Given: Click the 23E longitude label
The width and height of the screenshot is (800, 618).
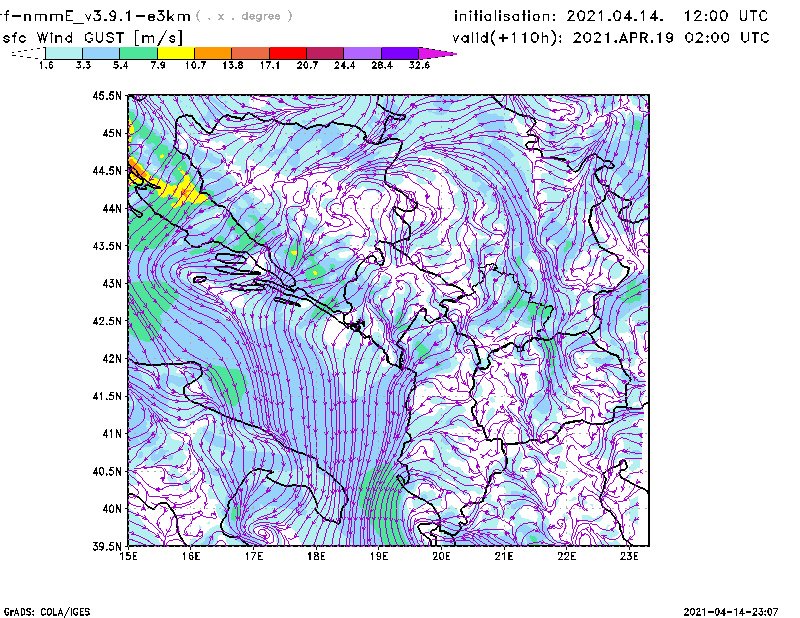Looking at the screenshot, I should click(629, 556).
